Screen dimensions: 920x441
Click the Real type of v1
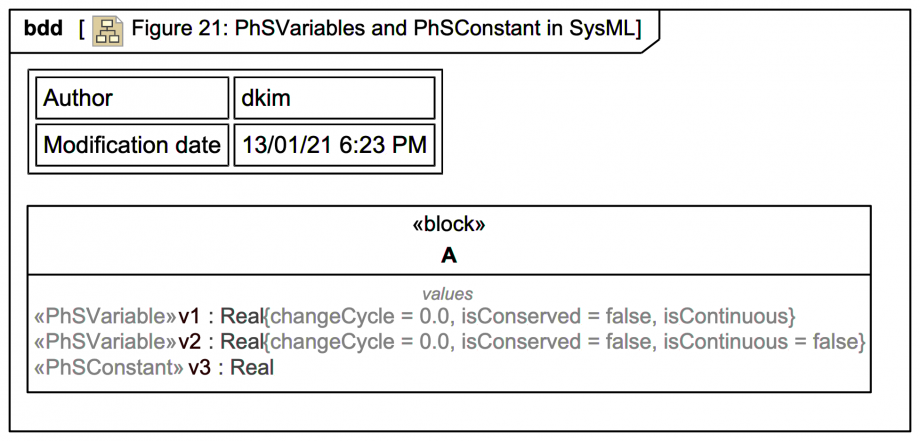241,317
